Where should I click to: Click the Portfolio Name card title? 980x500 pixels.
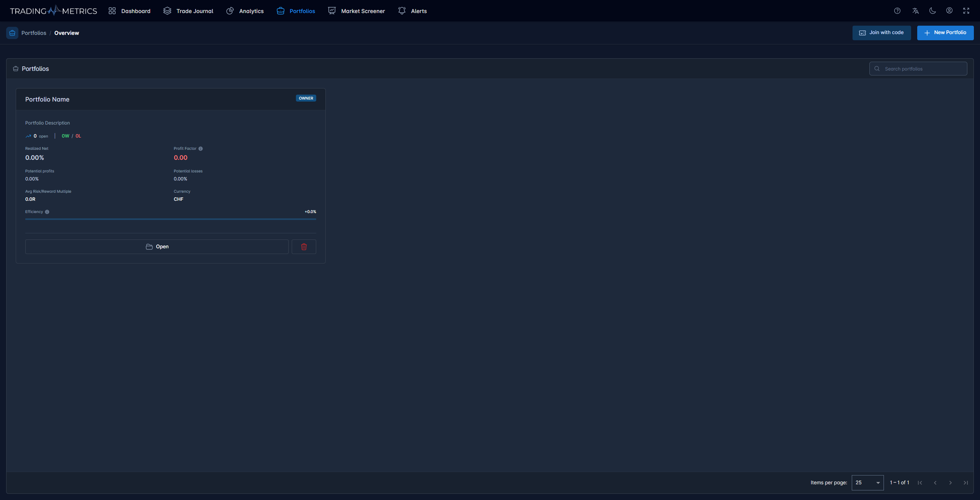pyautogui.click(x=47, y=100)
